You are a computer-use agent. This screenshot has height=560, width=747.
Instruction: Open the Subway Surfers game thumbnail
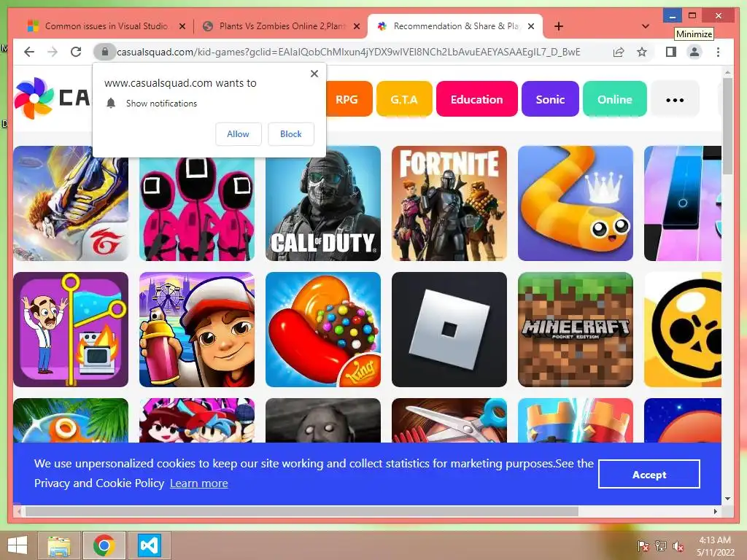pos(197,330)
